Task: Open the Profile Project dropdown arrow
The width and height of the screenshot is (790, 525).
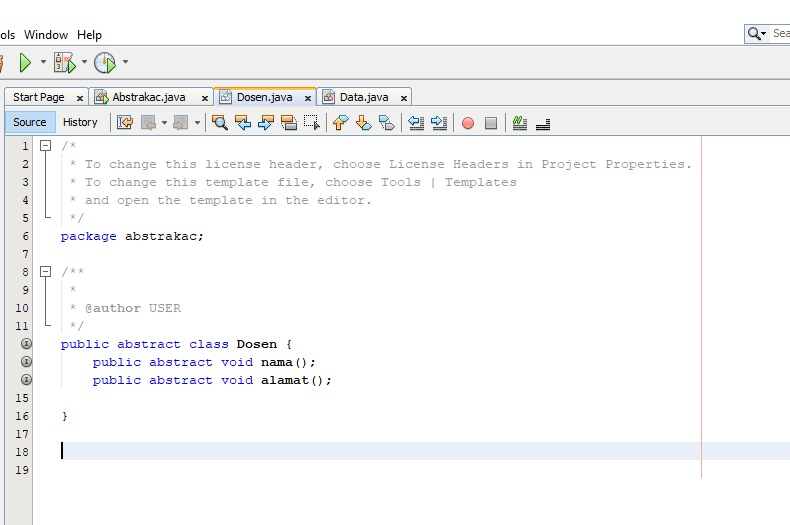Action: pos(125,63)
